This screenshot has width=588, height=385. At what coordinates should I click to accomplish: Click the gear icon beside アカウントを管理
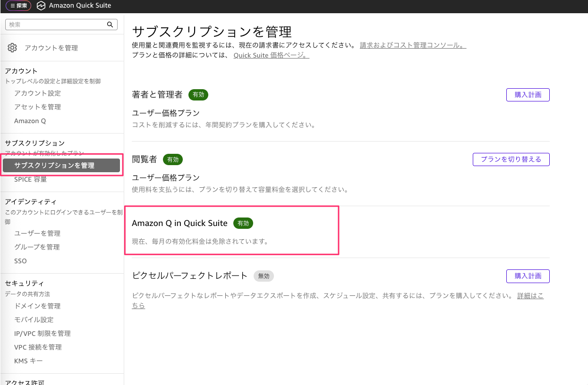12,48
